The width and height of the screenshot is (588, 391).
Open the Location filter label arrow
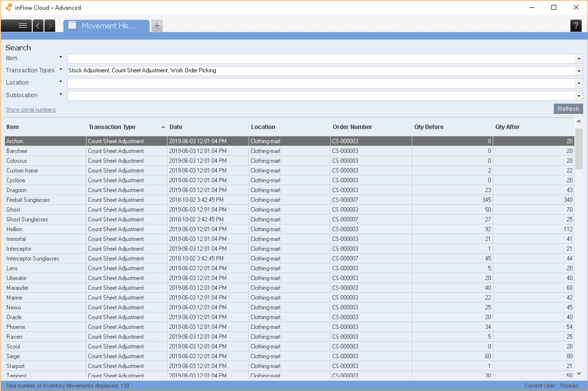point(61,82)
